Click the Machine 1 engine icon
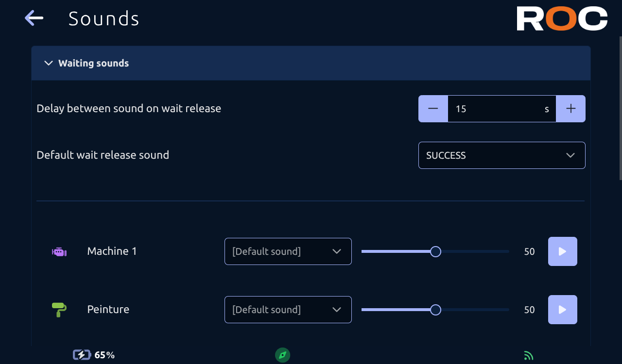This screenshot has height=364, width=622. [59, 251]
